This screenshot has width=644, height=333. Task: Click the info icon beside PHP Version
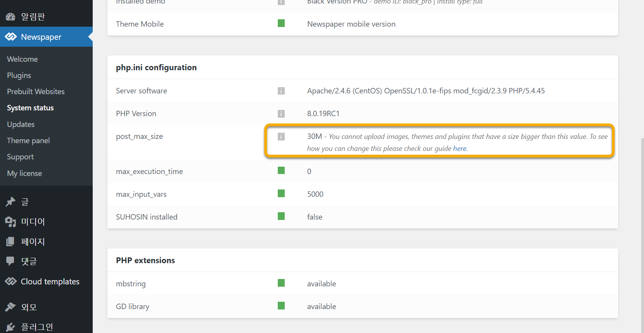click(x=281, y=113)
